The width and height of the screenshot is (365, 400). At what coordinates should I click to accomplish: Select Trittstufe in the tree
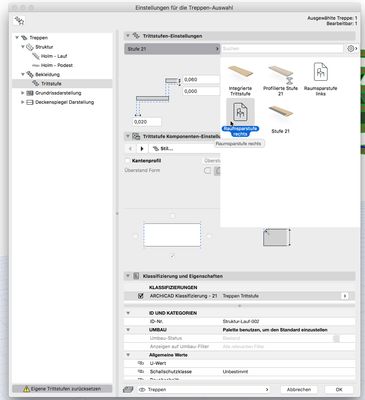tap(51, 84)
